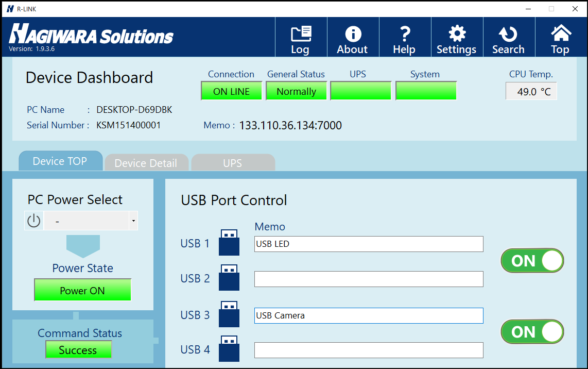
Task: Click the Success command status indicator
Action: click(78, 350)
